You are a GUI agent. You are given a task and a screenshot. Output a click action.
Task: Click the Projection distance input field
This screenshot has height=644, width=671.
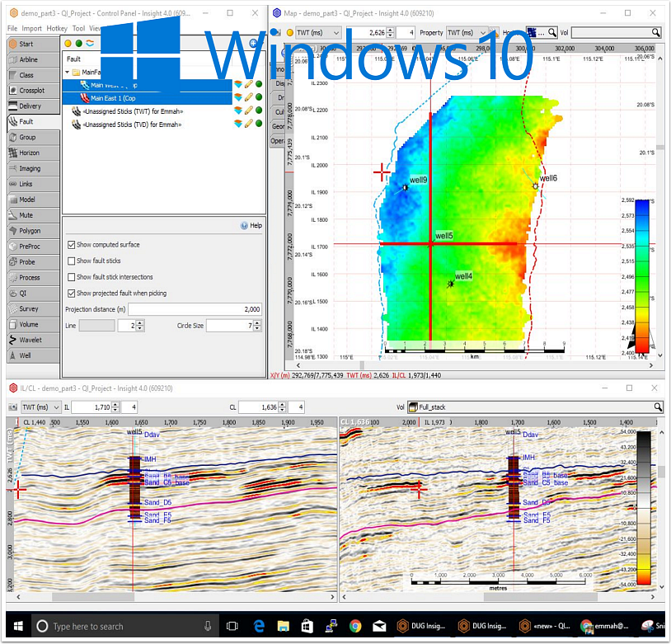click(195, 309)
